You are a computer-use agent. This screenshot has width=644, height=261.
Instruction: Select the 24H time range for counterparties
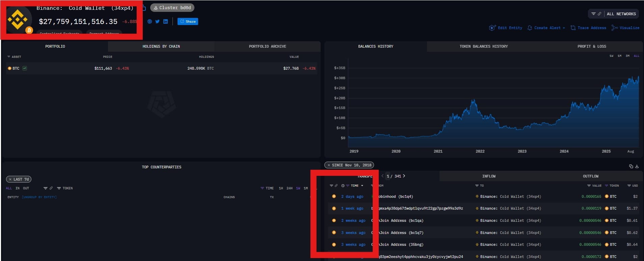point(289,188)
